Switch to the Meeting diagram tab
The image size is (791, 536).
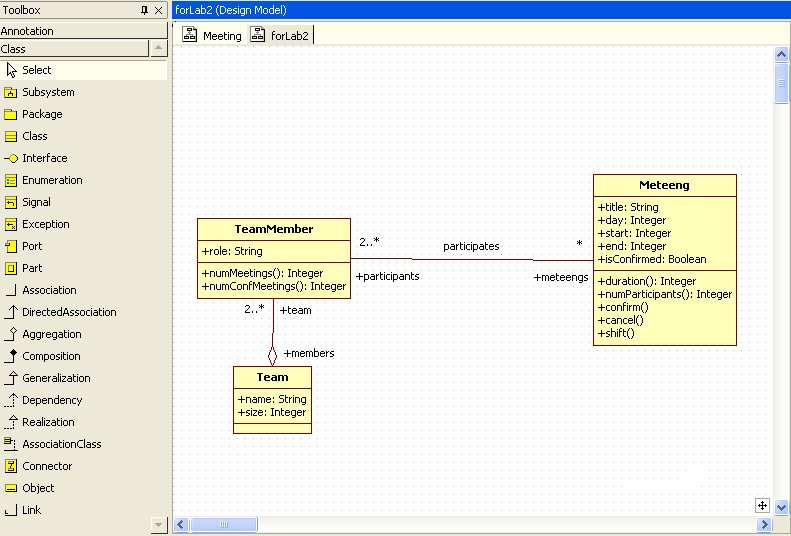[x=212, y=35]
